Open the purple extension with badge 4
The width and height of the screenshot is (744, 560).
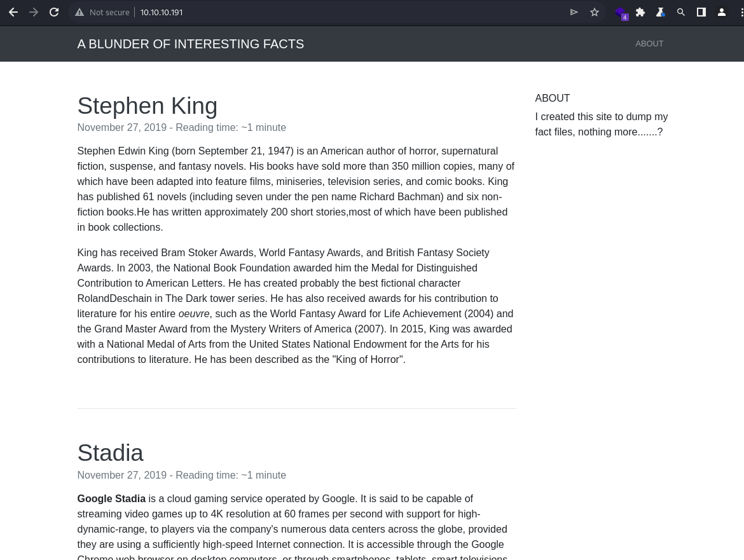(621, 13)
